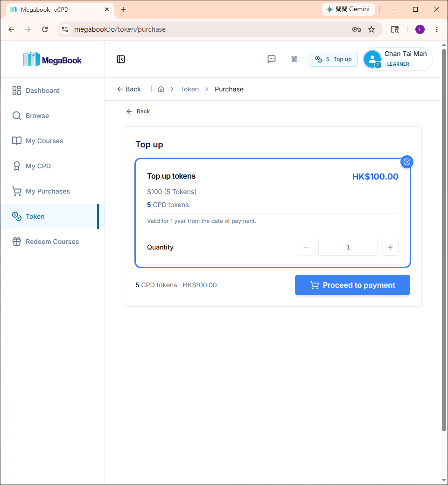Screen dimensions: 448x485
Task: Open Chan Tai Man profile menu
Action: (397, 59)
